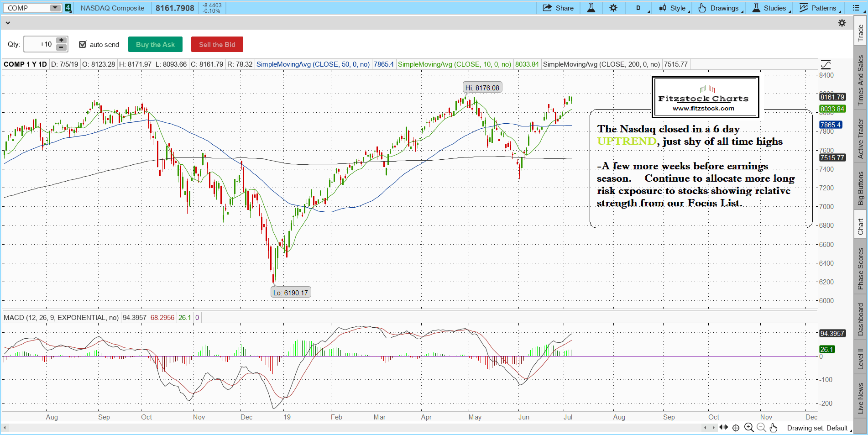The image size is (868, 435).
Task: Increase quantity with the plus stepper
Action: click(x=61, y=41)
